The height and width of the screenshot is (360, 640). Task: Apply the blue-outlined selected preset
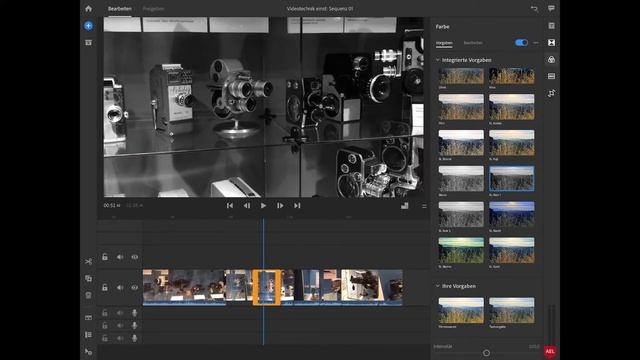511,178
